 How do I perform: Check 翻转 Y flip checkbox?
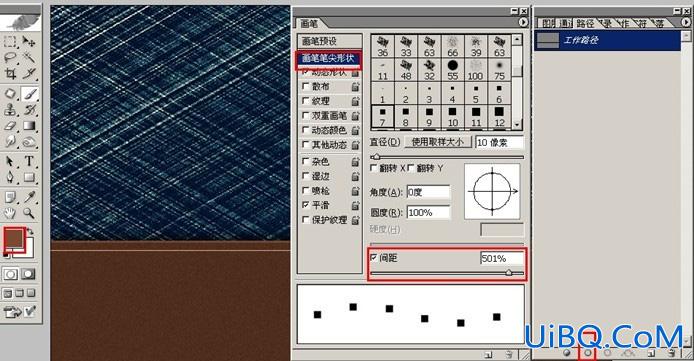pyautogui.click(x=410, y=168)
